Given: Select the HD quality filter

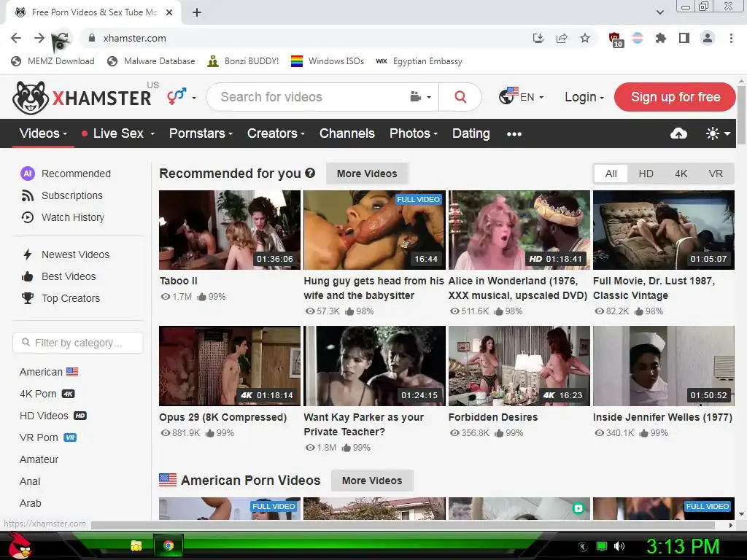Looking at the screenshot, I should 646,174.
